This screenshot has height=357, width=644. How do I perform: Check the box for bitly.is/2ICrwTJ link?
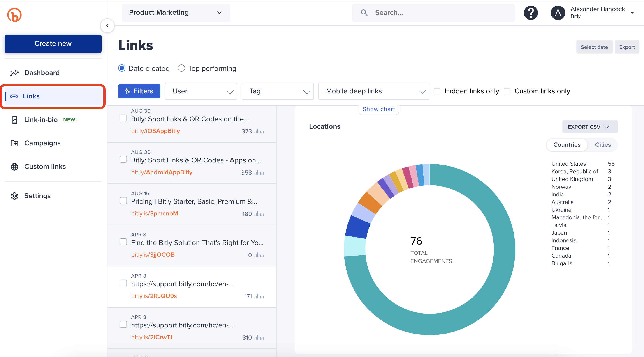(123, 324)
